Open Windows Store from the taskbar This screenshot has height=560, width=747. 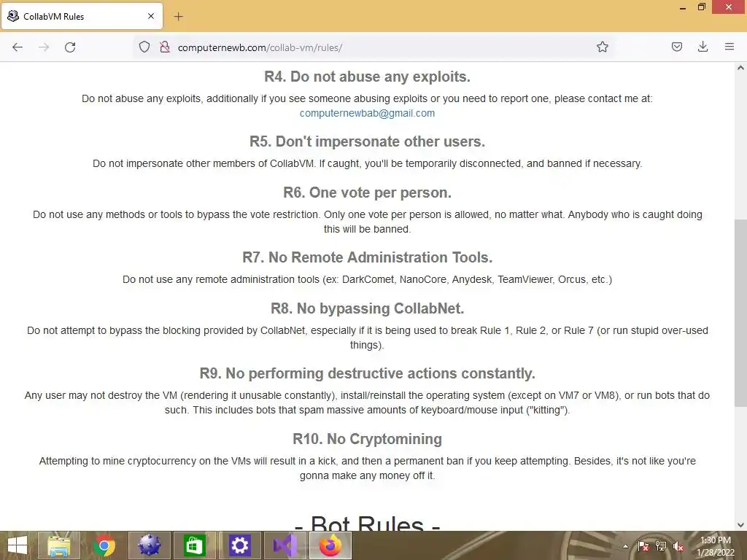coord(194,545)
